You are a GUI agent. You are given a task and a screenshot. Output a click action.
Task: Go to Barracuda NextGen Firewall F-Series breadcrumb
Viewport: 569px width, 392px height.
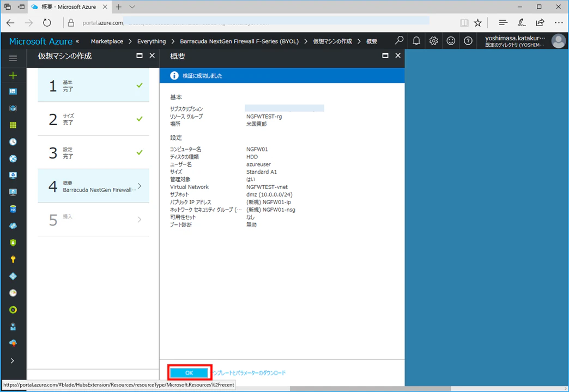coord(239,41)
